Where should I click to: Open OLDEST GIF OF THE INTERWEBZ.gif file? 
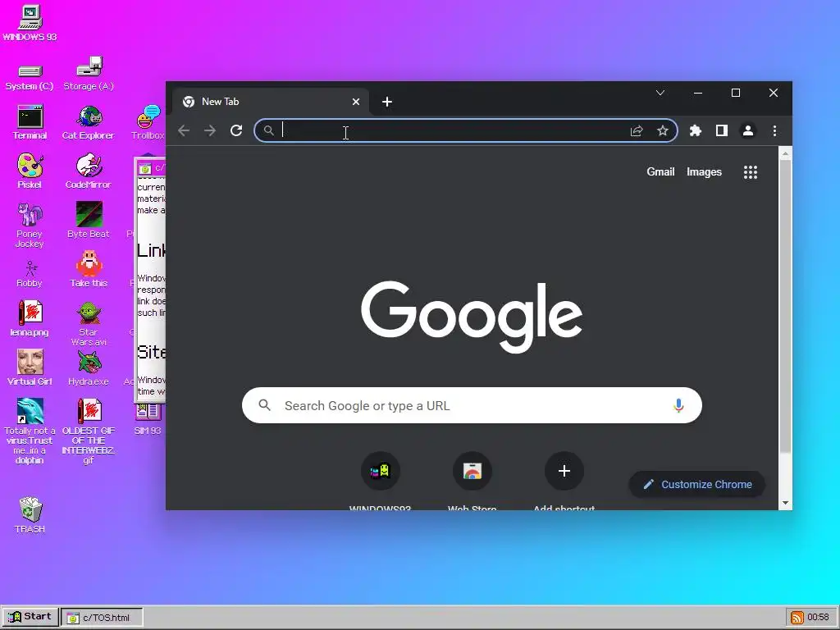pos(89,411)
